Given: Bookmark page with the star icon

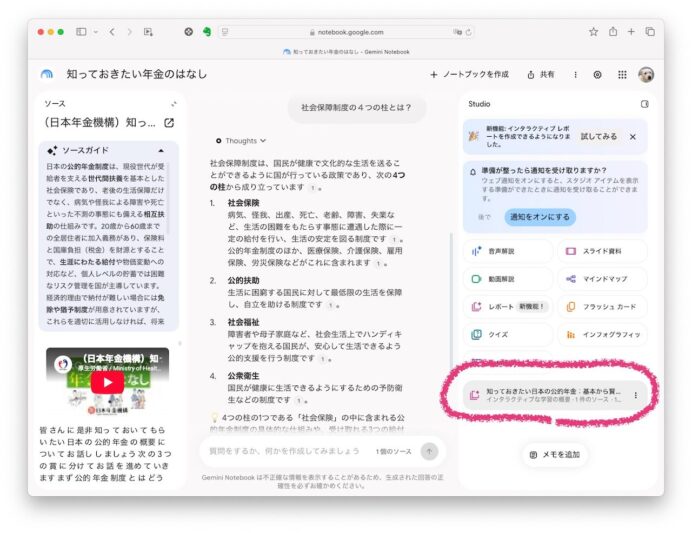Looking at the screenshot, I should click(594, 32).
